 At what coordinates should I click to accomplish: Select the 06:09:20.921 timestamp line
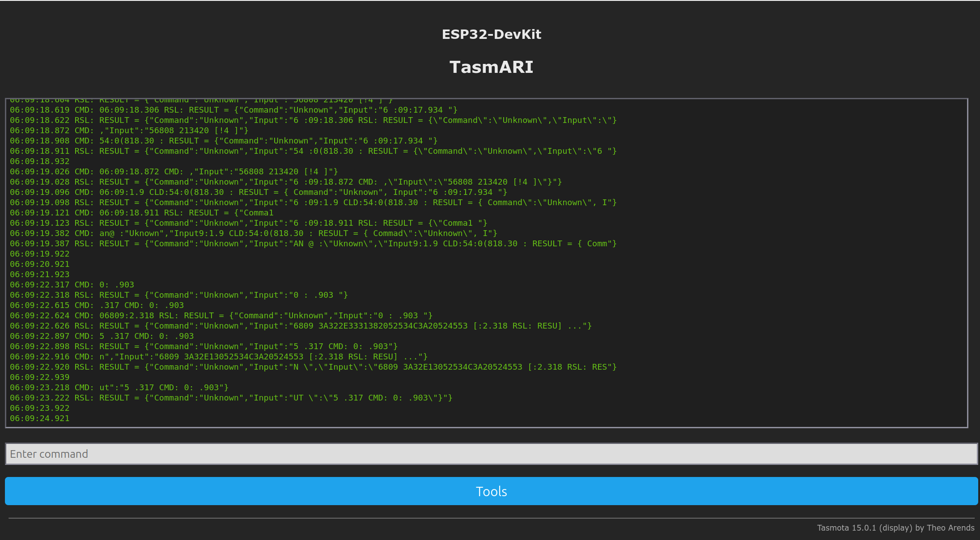[x=40, y=264]
